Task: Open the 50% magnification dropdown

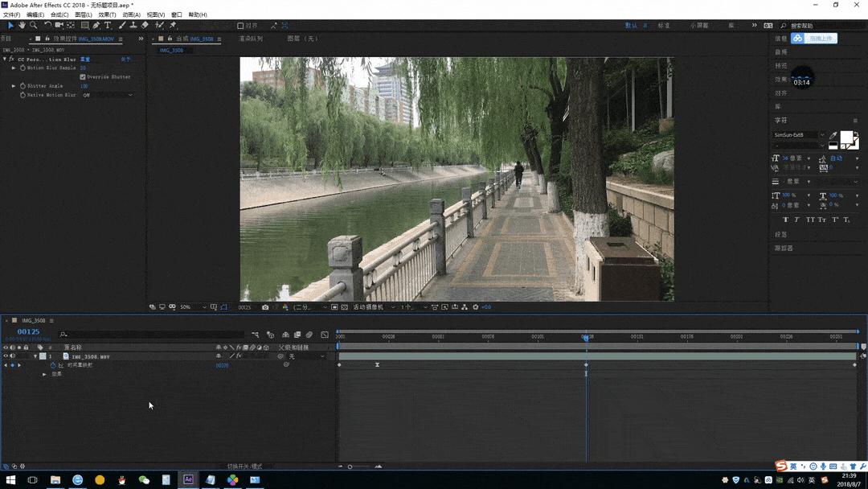Action: [x=190, y=307]
